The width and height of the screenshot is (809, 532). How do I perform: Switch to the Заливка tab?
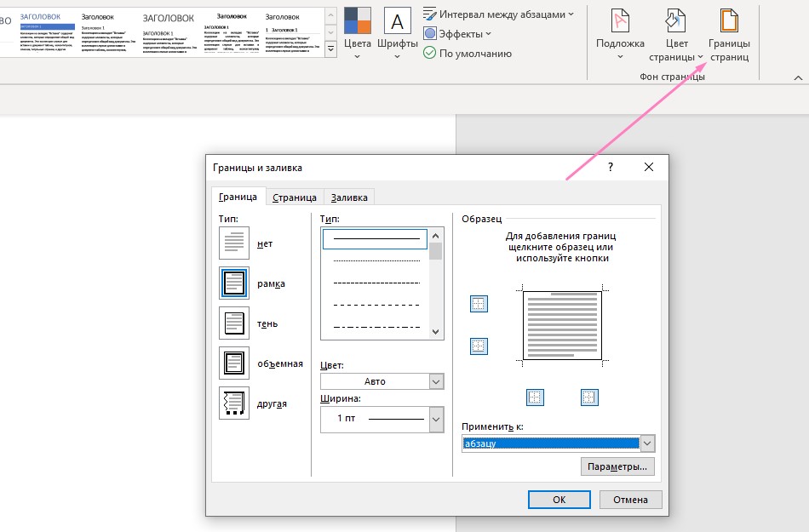pyautogui.click(x=349, y=197)
